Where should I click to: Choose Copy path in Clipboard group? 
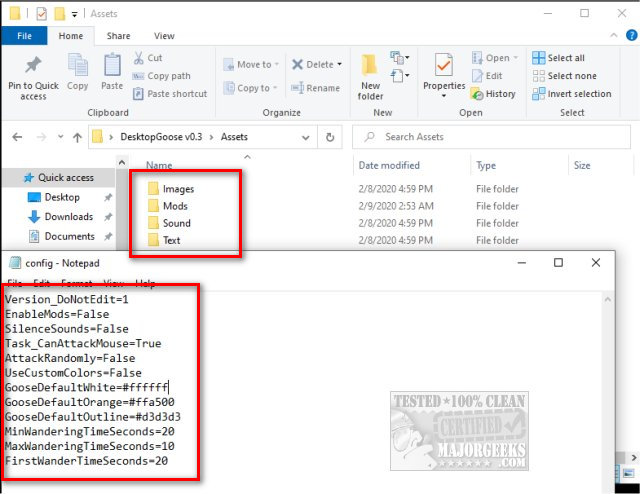(162, 76)
